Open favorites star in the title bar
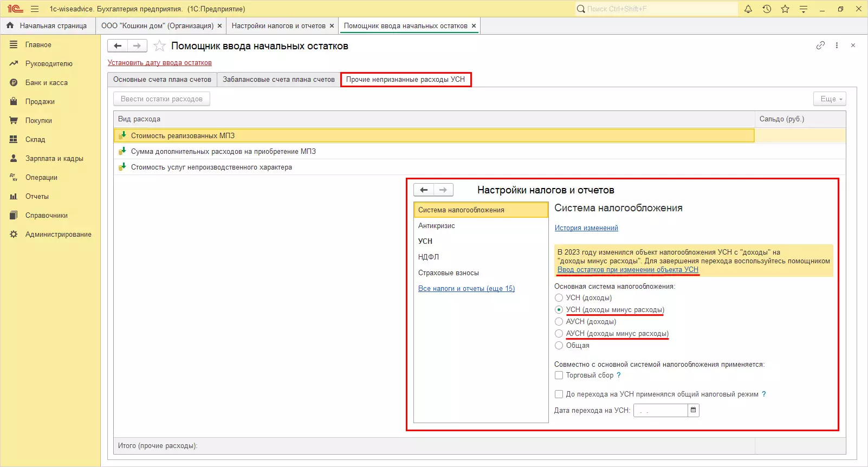This screenshot has width=868, height=467. [x=785, y=9]
